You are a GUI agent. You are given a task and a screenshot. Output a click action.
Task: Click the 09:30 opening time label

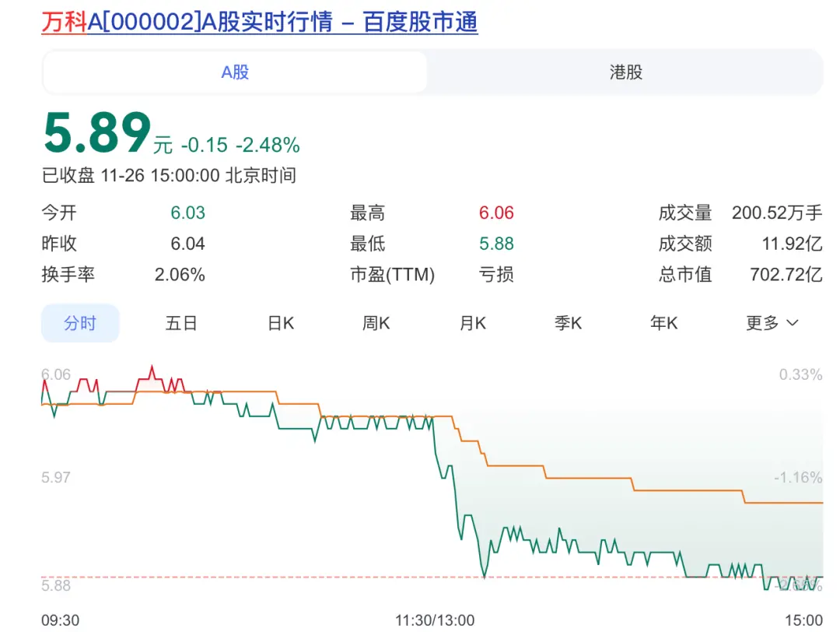coord(60,620)
